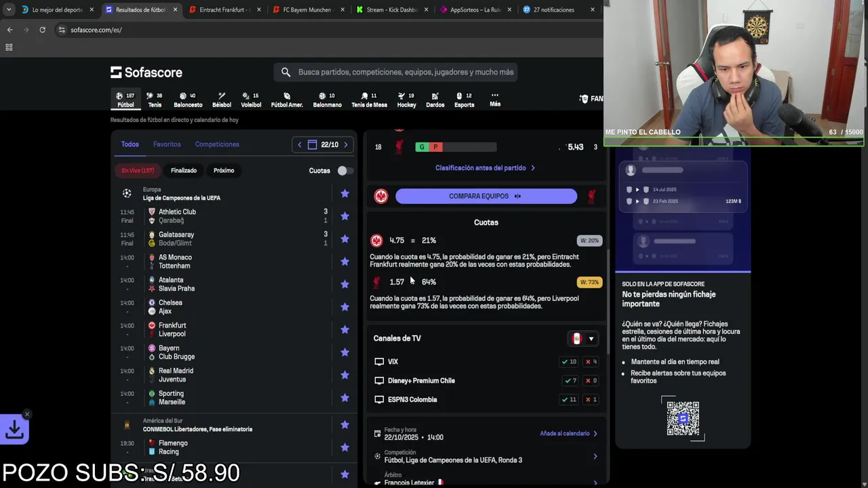868x488 pixels.
Task: Favorite the CONMEBOL Libertadores competition star
Action: click(x=344, y=425)
